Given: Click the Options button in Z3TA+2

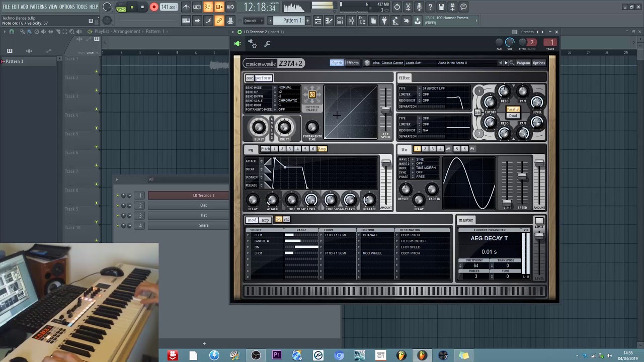Looking at the screenshot, I should pos(539,63).
